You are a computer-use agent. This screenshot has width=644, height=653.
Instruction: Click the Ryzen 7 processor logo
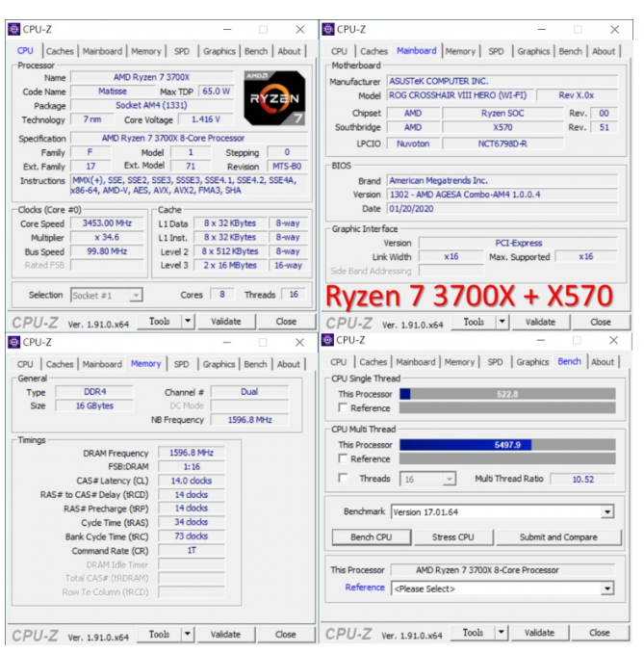(x=274, y=98)
